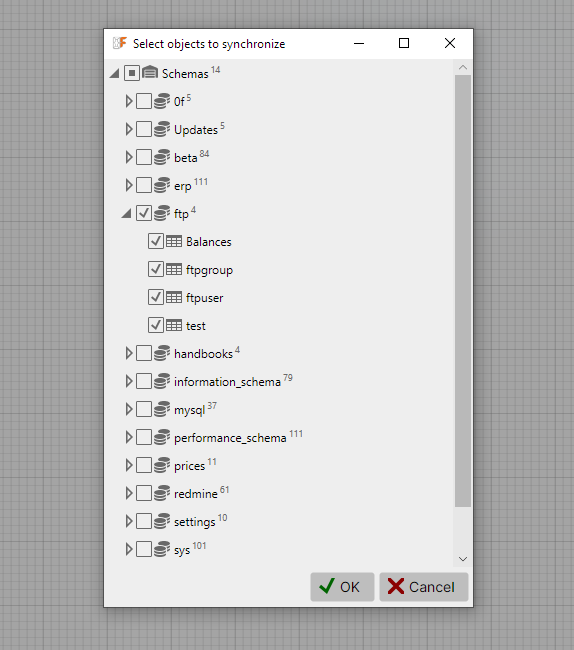Check the mysql schema checkbox

pos(144,410)
